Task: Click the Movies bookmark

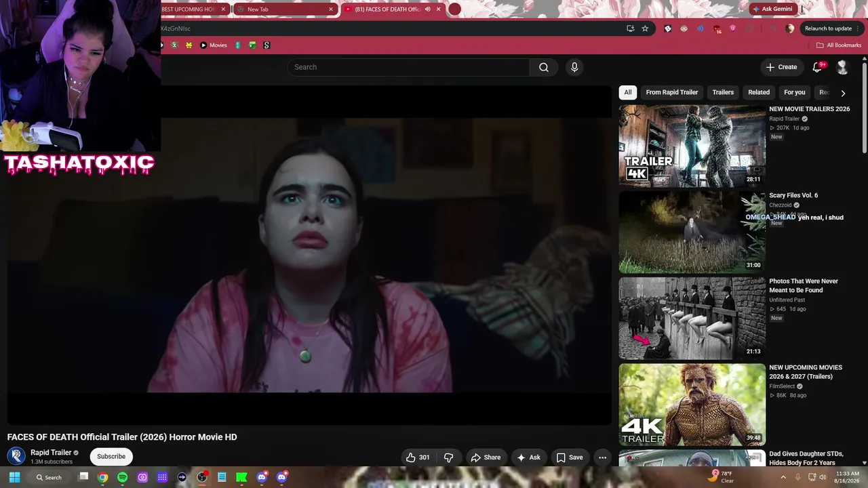Action: click(x=214, y=45)
